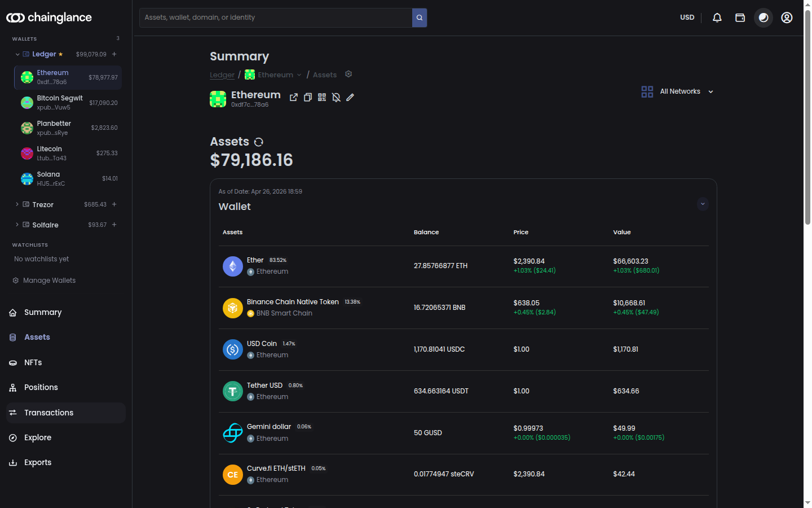This screenshot has height=508, width=812.
Task: Click the Gemini dollar token icon
Action: (x=233, y=433)
